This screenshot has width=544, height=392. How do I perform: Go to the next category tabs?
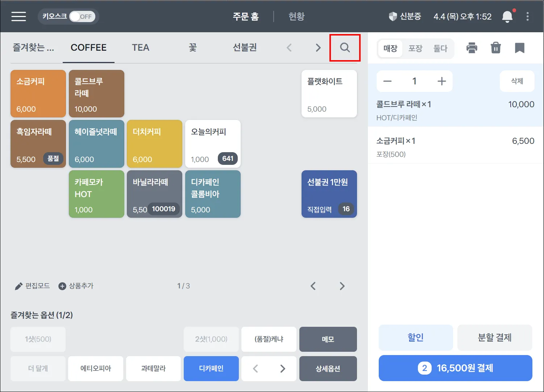tap(318, 47)
